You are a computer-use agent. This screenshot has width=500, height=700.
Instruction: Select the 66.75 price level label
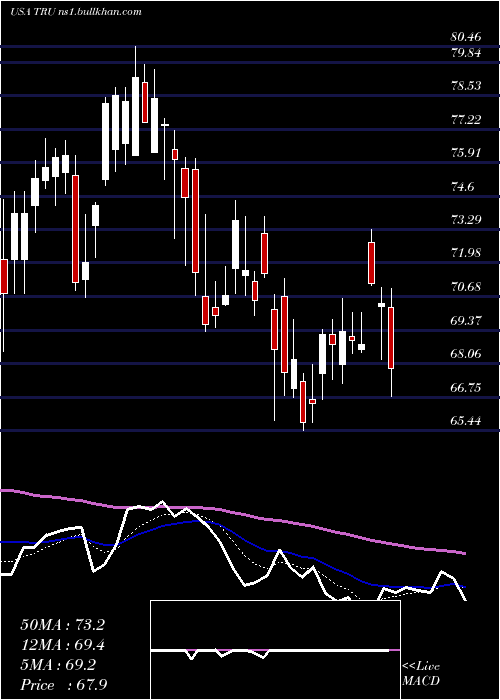click(466, 388)
